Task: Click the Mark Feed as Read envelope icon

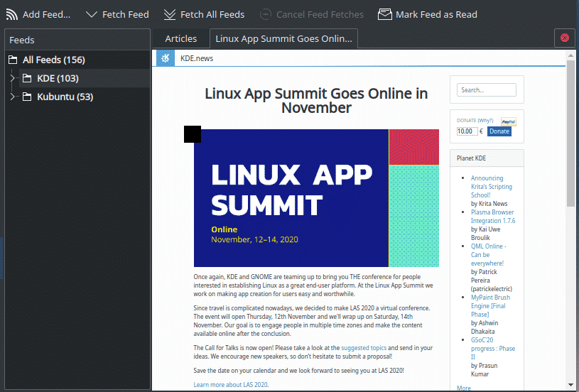Action: point(384,14)
